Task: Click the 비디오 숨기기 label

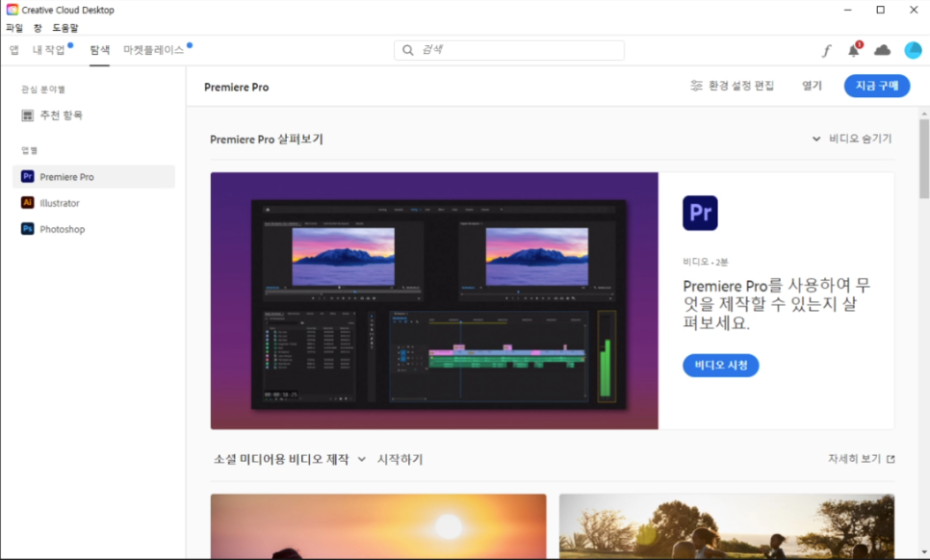Action: tap(860, 139)
